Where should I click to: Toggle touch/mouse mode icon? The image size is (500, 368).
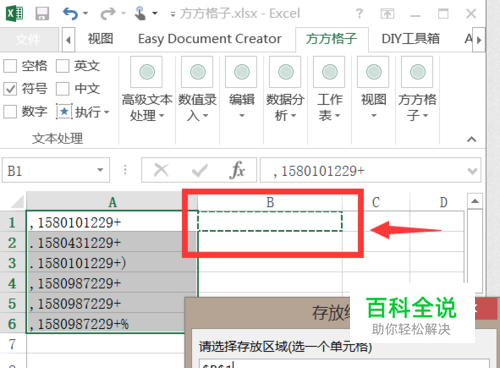[x=140, y=14]
